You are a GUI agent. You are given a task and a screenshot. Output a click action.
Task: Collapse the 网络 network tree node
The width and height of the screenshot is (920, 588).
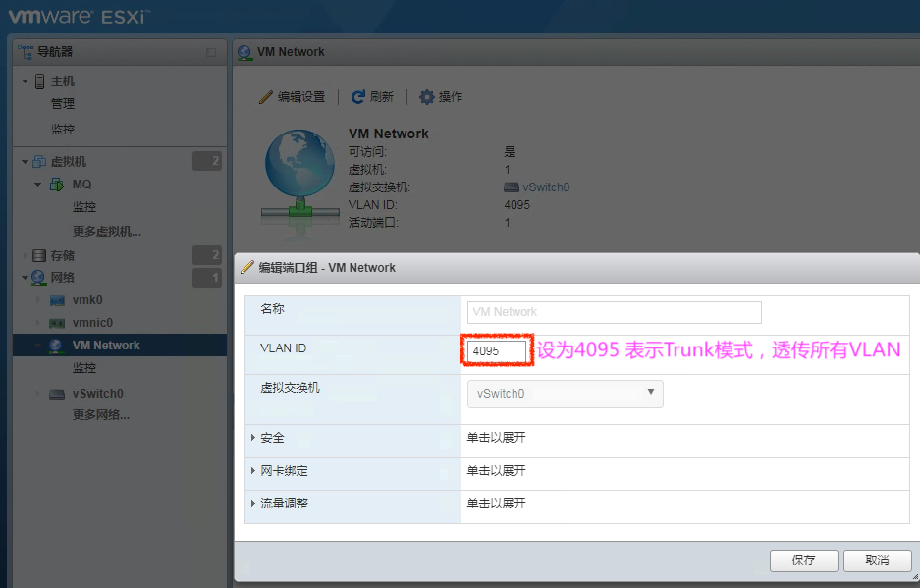25,278
